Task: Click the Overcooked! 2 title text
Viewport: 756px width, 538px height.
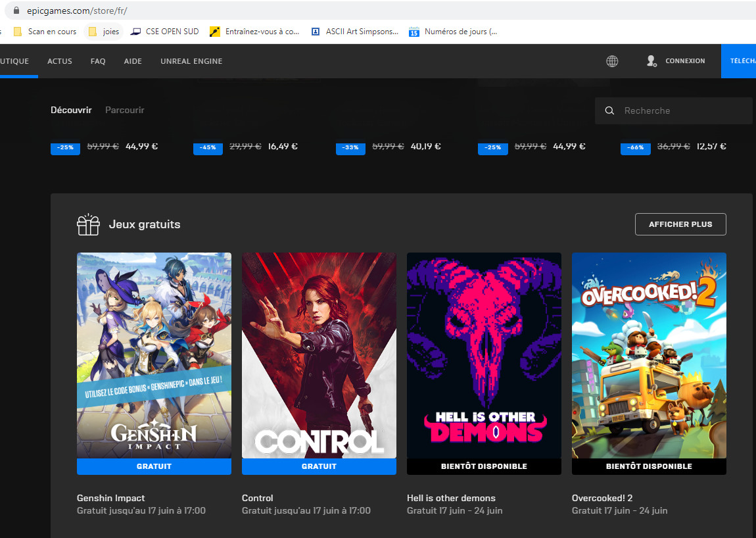Action: pos(602,498)
